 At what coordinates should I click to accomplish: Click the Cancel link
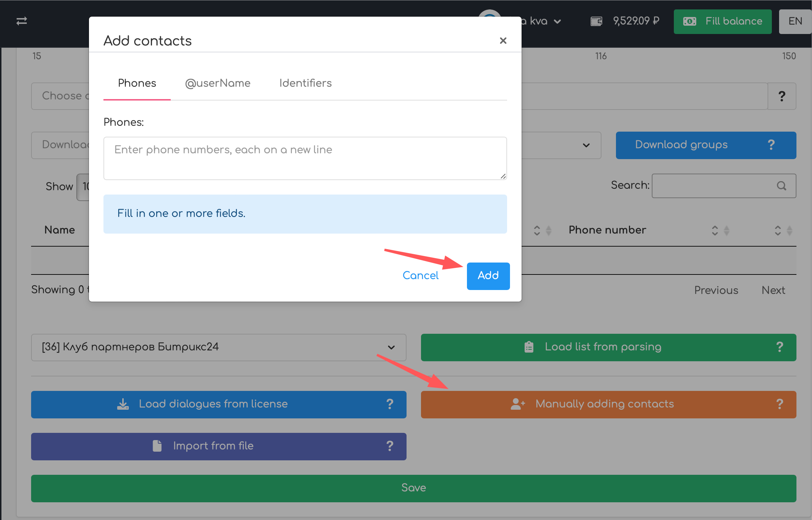pyautogui.click(x=420, y=276)
